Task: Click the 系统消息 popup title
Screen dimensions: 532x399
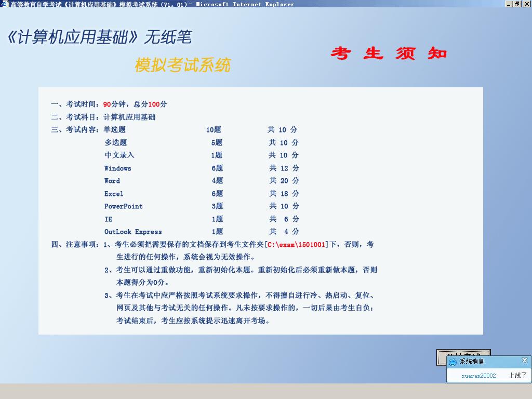Action: pyautogui.click(x=472, y=362)
